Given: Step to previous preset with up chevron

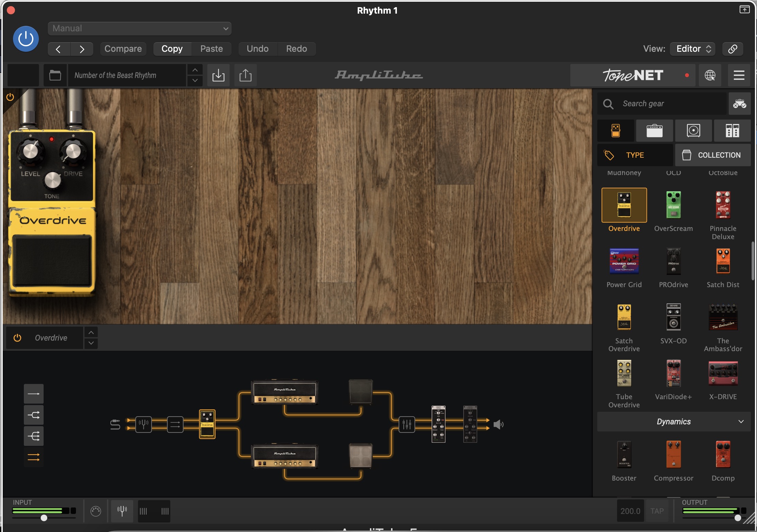Looking at the screenshot, I should tap(195, 70).
